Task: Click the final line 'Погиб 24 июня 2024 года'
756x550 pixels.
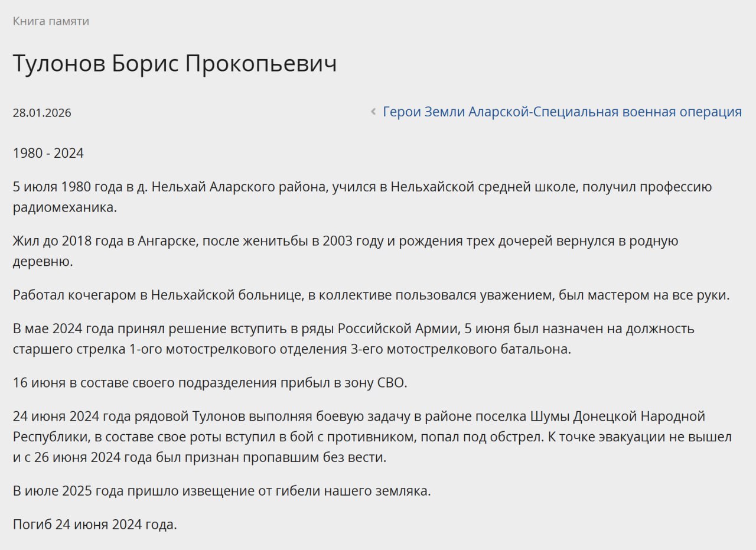Action: pos(94,524)
